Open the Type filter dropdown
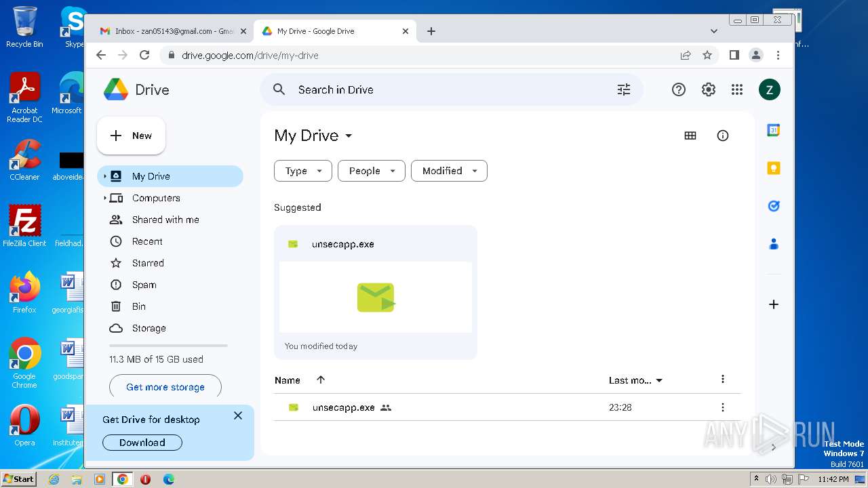The height and width of the screenshot is (488, 868). coord(303,171)
